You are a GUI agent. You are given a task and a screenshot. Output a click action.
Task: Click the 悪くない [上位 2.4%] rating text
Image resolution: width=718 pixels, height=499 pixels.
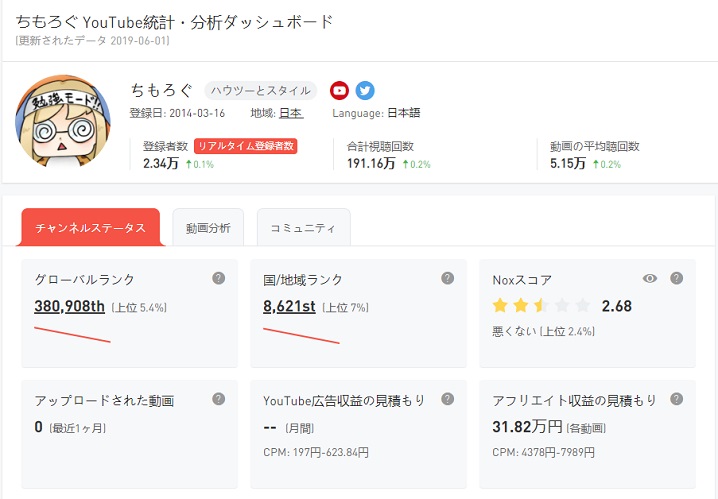click(544, 331)
